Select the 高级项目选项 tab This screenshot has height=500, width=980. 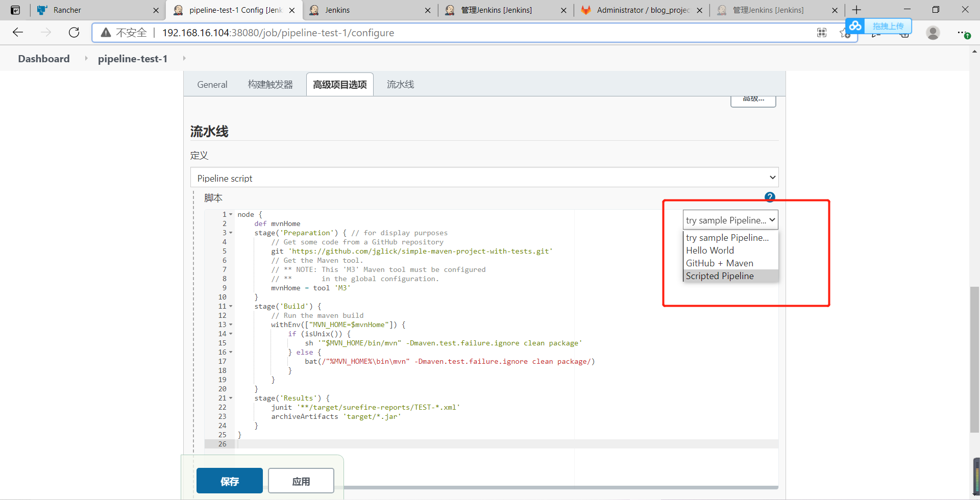click(x=340, y=85)
